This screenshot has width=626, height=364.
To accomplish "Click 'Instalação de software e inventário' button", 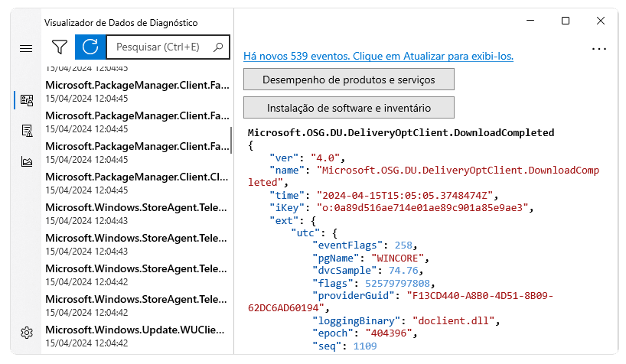I will click(348, 108).
